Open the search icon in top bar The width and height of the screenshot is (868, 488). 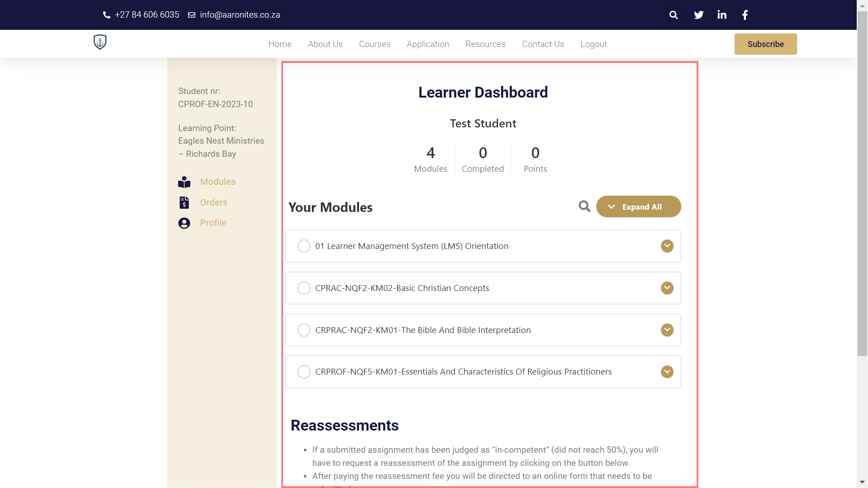coord(674,15)
